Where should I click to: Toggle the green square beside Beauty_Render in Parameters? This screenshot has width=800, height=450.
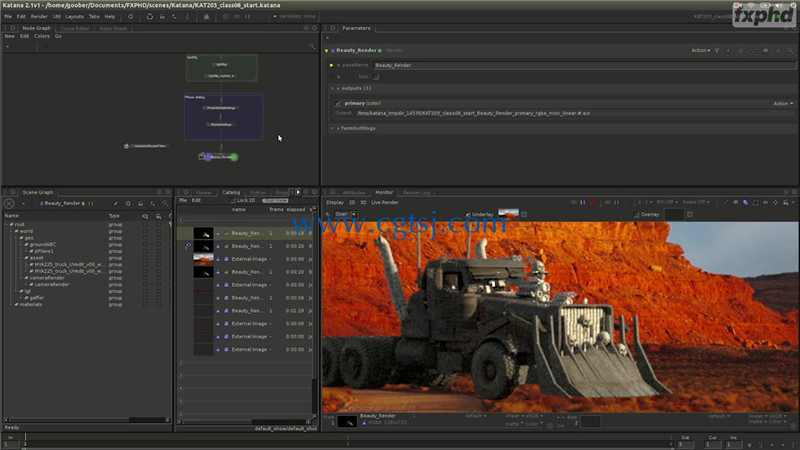[x=380, y=51]
